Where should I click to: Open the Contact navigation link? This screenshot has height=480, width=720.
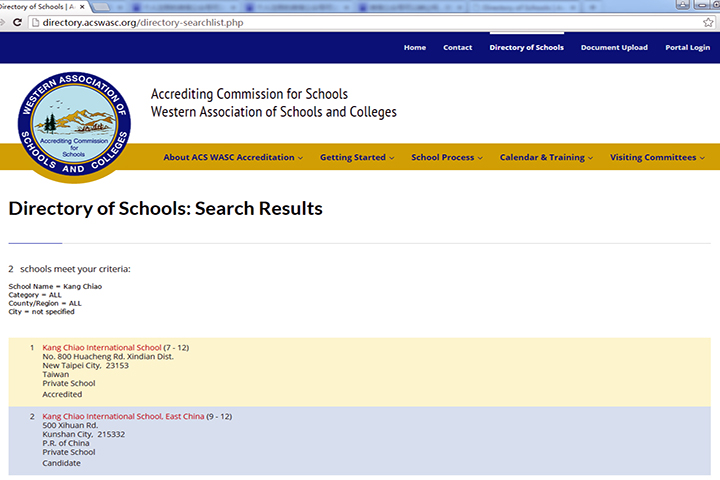click(x=457, y=47)
